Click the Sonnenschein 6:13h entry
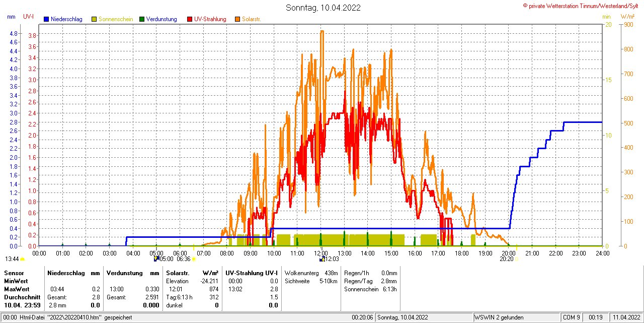This screenshot has width=644, height=323. [371, 289]
